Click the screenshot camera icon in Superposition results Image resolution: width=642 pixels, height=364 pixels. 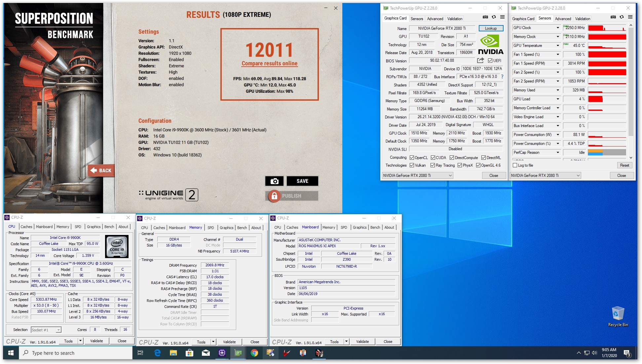pos(274,181)
